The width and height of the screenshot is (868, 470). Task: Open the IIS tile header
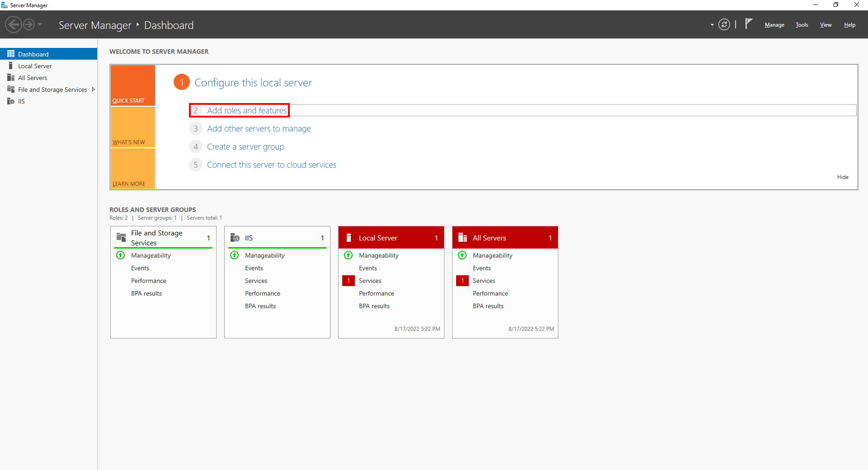point(277,238)
